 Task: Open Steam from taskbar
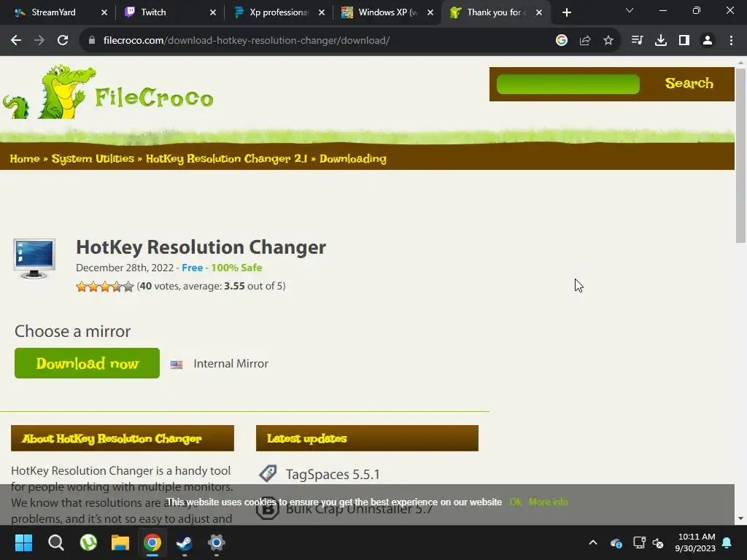(185, 542)
